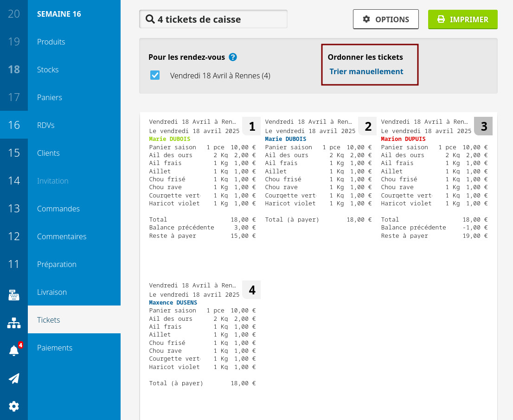The image size is (513, 420).
Task: Open notifications bell with 4 alerts
Action: point(14,350)
